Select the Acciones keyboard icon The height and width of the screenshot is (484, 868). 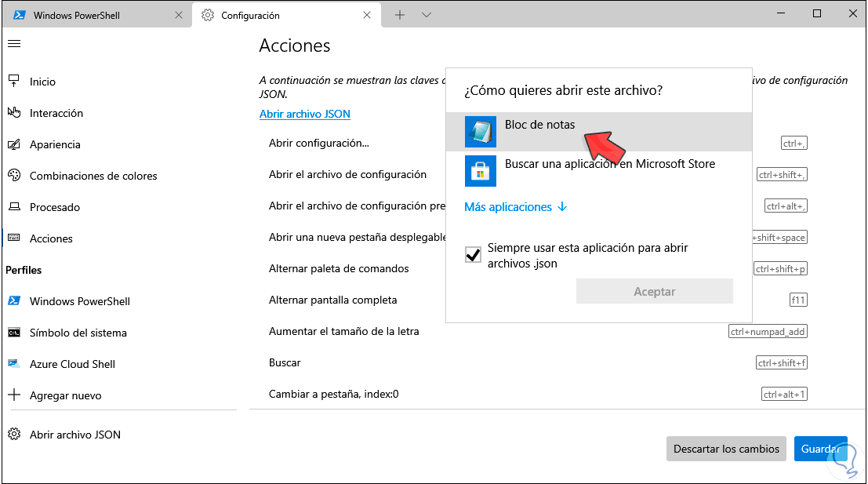point(13,238)
